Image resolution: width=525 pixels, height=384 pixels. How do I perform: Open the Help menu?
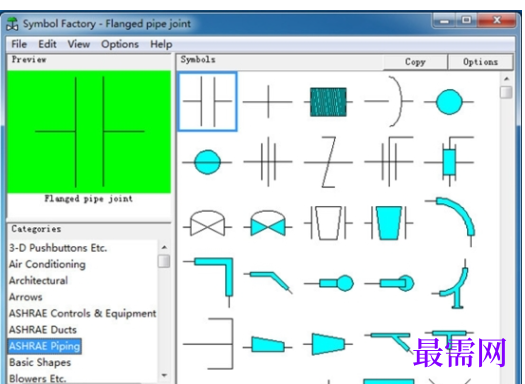click(x=161, y=44)
